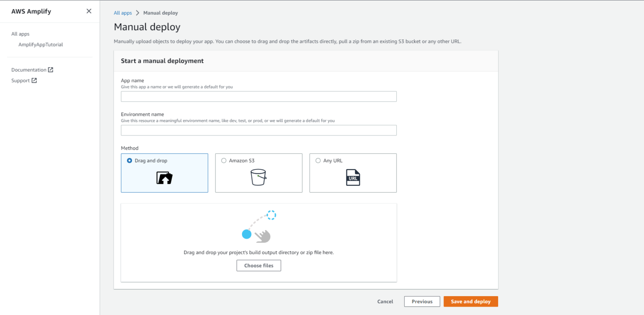Click the Drag and drop folder upload icon
Screen dimensions: 644x315
point(164,177)
